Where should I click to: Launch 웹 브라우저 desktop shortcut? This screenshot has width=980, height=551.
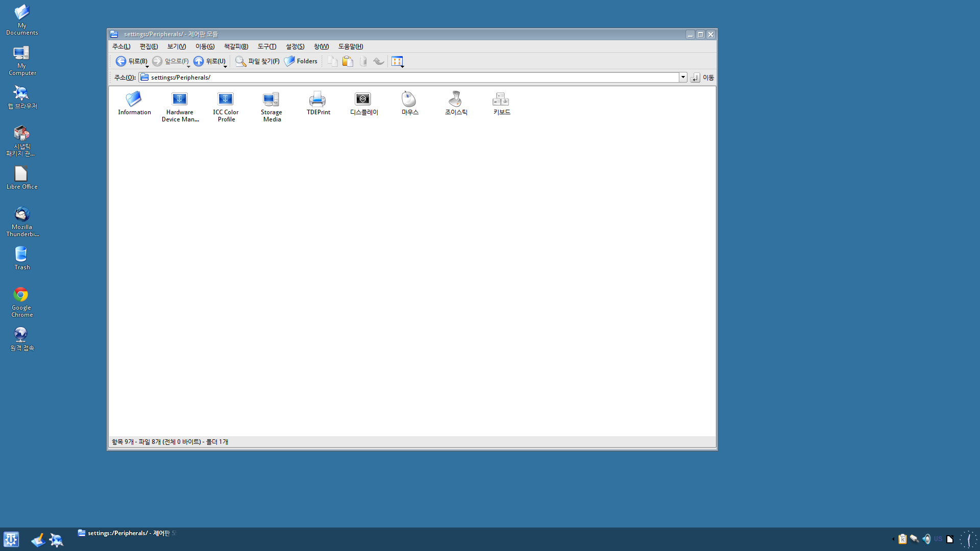[22, 97]
